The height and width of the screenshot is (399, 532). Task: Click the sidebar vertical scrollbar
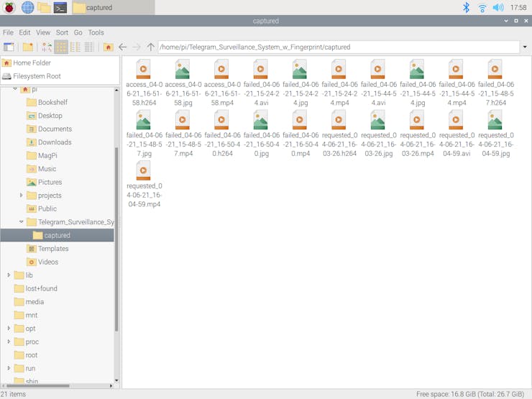[117, 237]
